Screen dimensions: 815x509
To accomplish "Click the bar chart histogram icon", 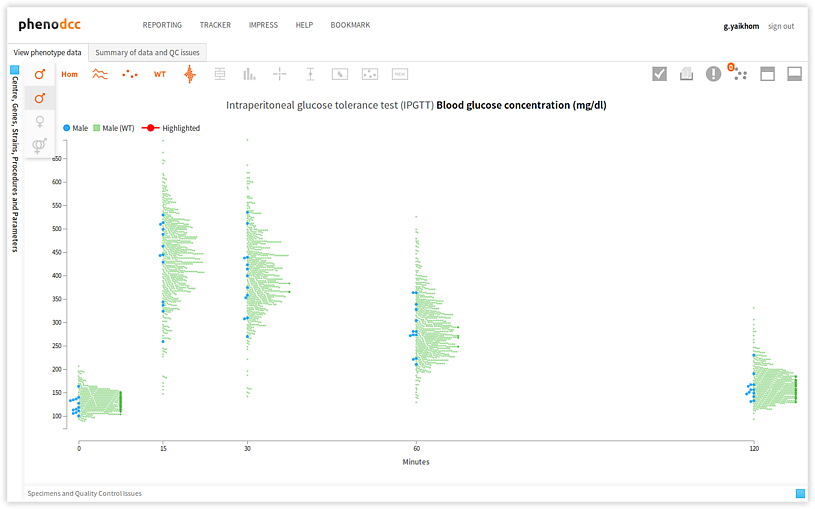I will click(x=249, y=74).
